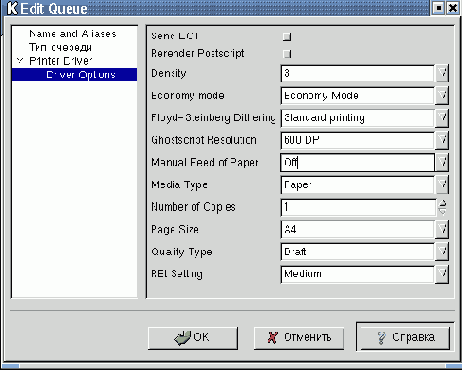Enable the Rerender Postscript checkbox

pyautogui.click(x=287, y=54)
